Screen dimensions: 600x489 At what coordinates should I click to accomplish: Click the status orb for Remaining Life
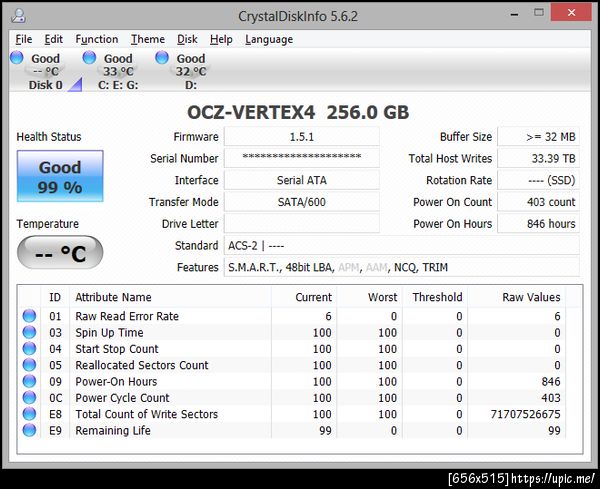(x=29, y=430)
